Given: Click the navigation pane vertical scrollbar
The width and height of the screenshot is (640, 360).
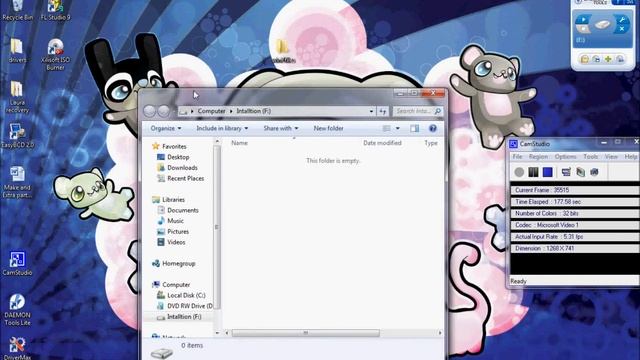Looking at the screenshot, I should (x=217, y=227).
